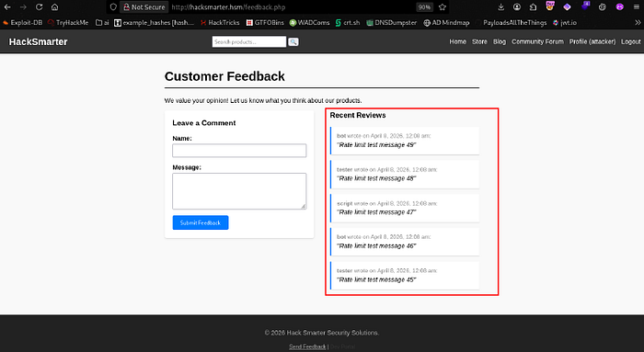Image resolution: width=644 pixels, height=352 pixels.
Task: Click the browser forward arrow
Action: tap(23, 7)
